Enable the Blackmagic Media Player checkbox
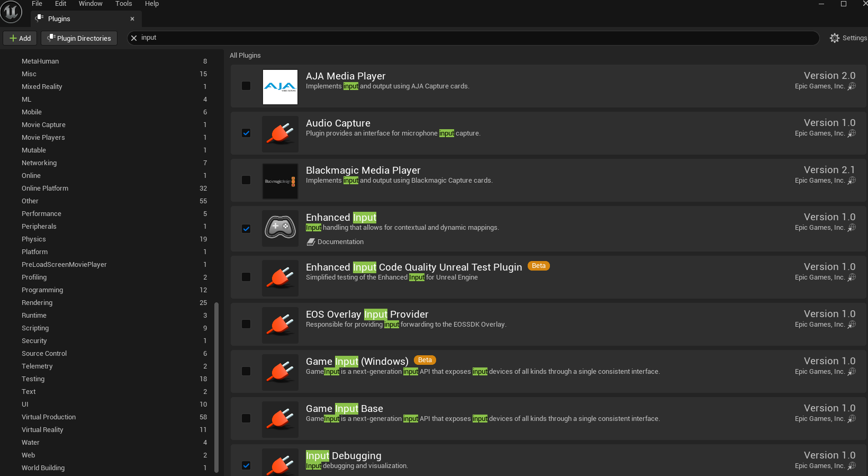This screenshot has height=476, width=868. [x=246, y=180]
